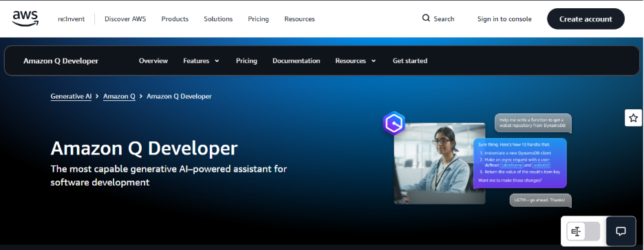Open the Solutions menu

[218, 19]
